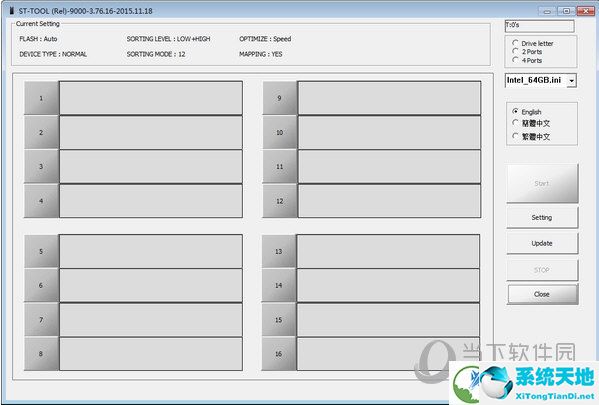
Task: Select port slot number 9
Action: click(x=280, y=98)
